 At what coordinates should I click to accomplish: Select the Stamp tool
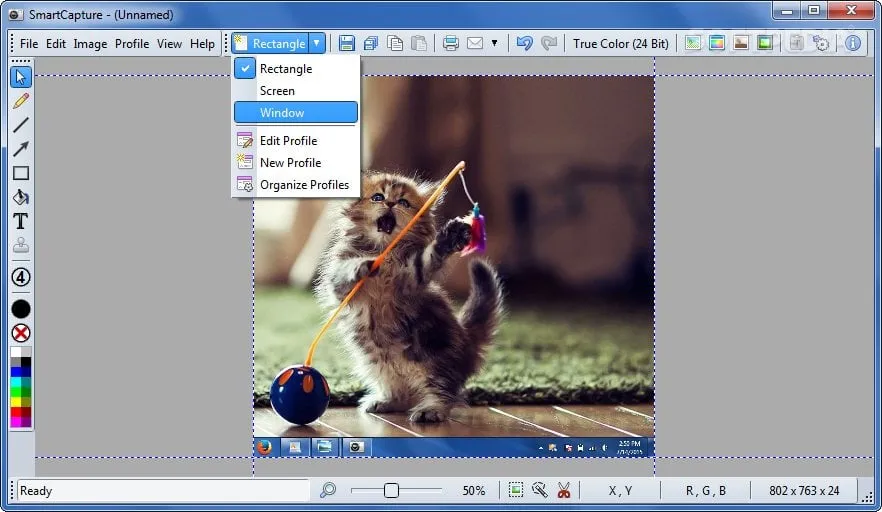coord(21,245)
